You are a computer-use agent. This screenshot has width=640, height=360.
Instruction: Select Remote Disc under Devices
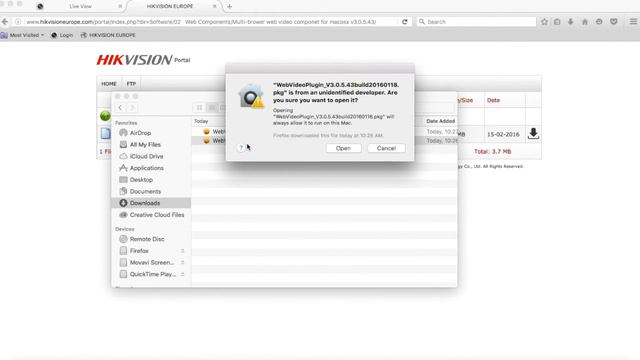147,239
